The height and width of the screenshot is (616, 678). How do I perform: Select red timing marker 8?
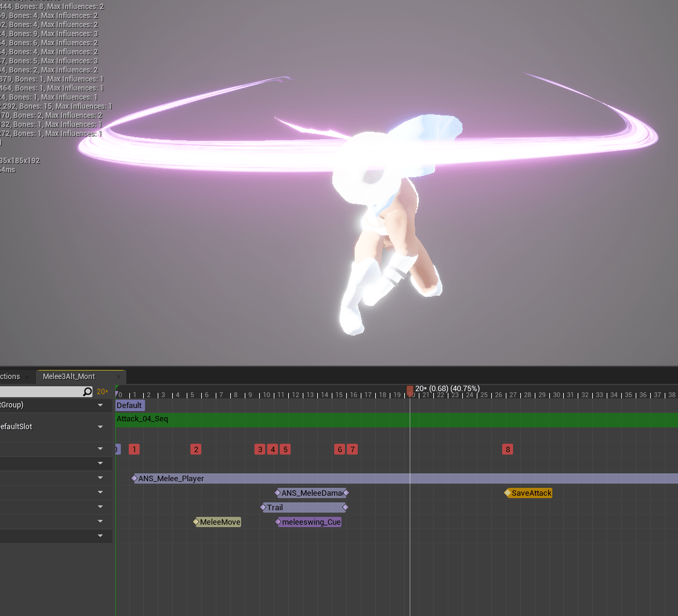tap(508, 449)
